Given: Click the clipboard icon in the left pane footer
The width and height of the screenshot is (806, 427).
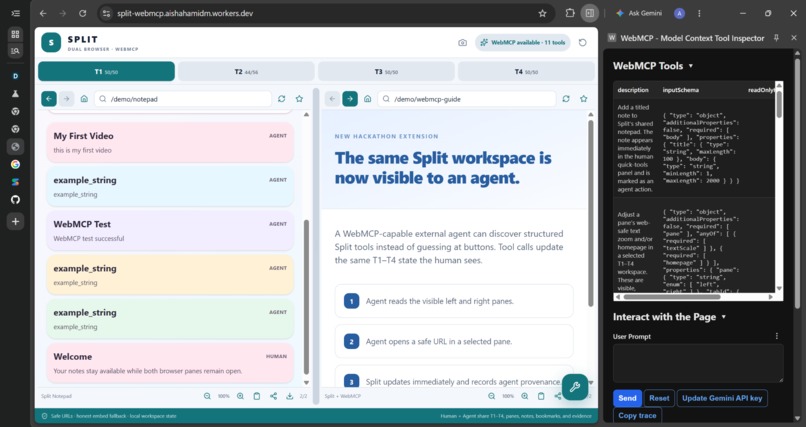Looking at the screenshot, I should tap(257, 396).
